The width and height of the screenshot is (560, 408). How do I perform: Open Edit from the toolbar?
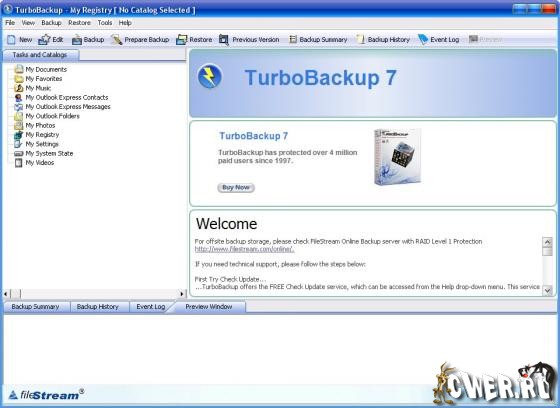pyautogui.click(x=44, y=40)
